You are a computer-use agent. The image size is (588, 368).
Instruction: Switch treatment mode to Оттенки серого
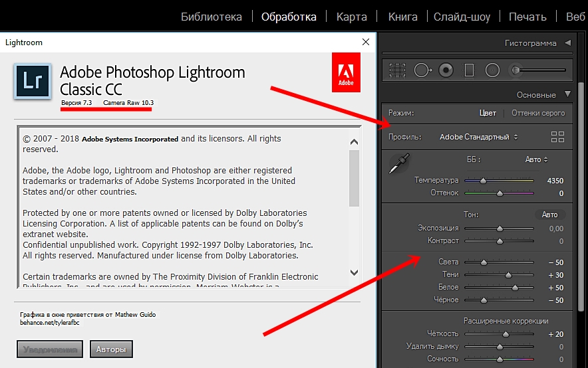538,113
